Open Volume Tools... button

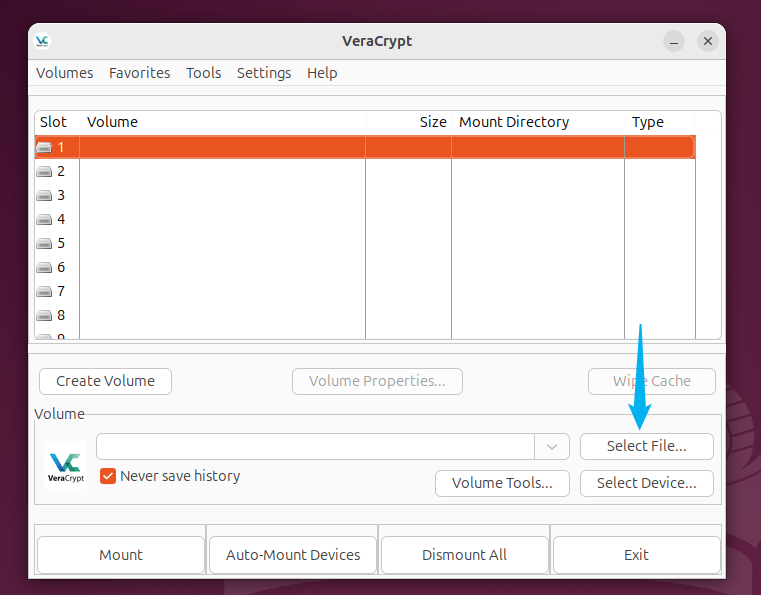(x=502, y=483)
